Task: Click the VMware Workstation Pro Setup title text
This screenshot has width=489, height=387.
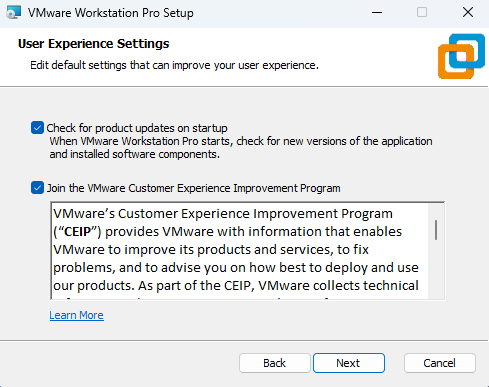Action: tap(111, 13)
